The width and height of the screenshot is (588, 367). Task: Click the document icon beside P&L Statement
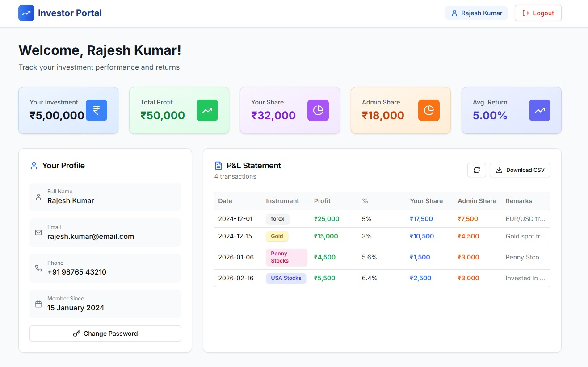[x=218, y=165]
